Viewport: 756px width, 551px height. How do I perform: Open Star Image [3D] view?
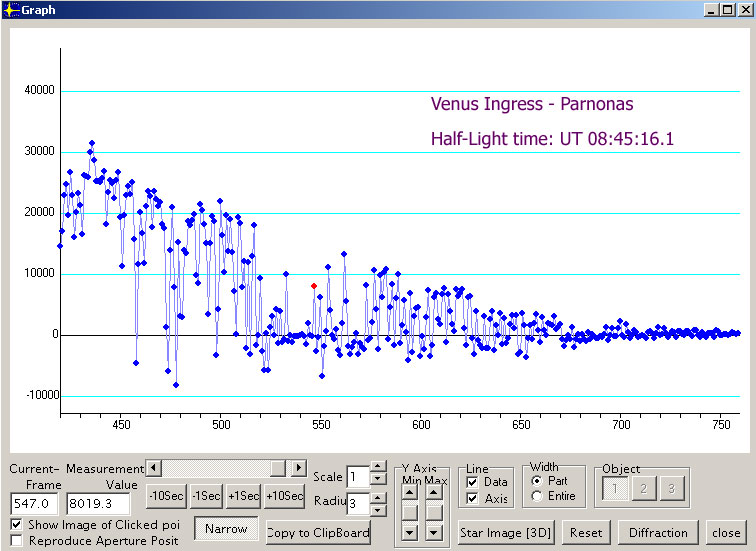[506, 533]
